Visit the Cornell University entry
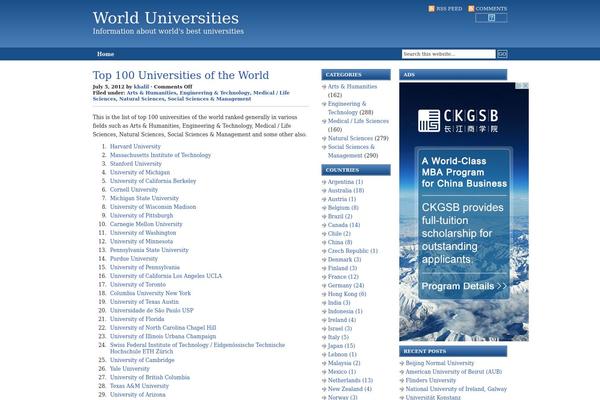Image resolution: width=600 pixels, height=400 pixels. 134,189
